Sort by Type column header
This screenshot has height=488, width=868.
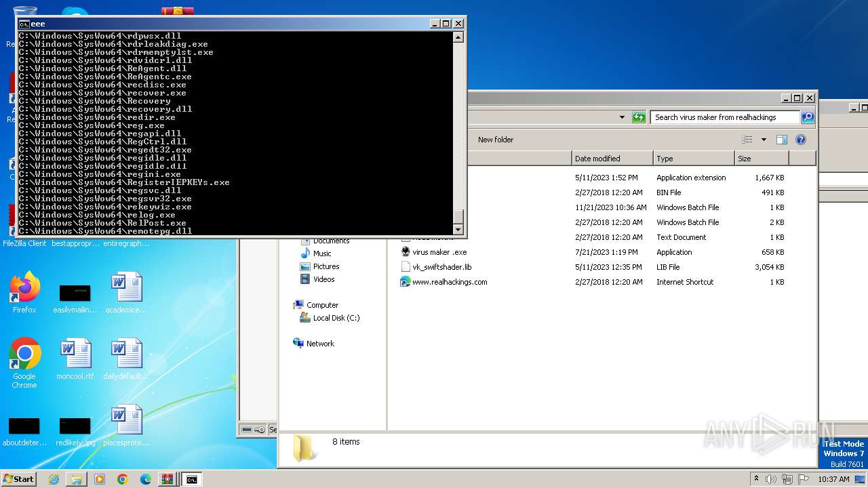(x=694, y=159)
